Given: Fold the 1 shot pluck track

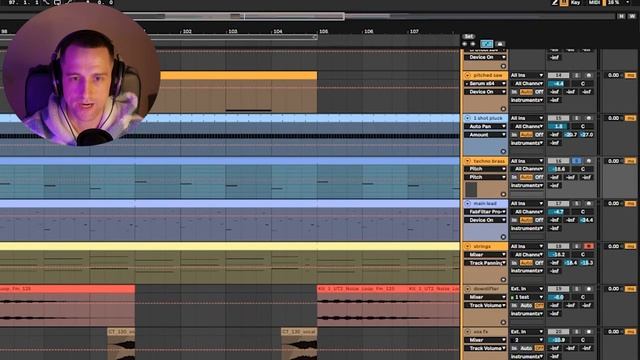Looking at the screenshot, I should click(467, 118).
